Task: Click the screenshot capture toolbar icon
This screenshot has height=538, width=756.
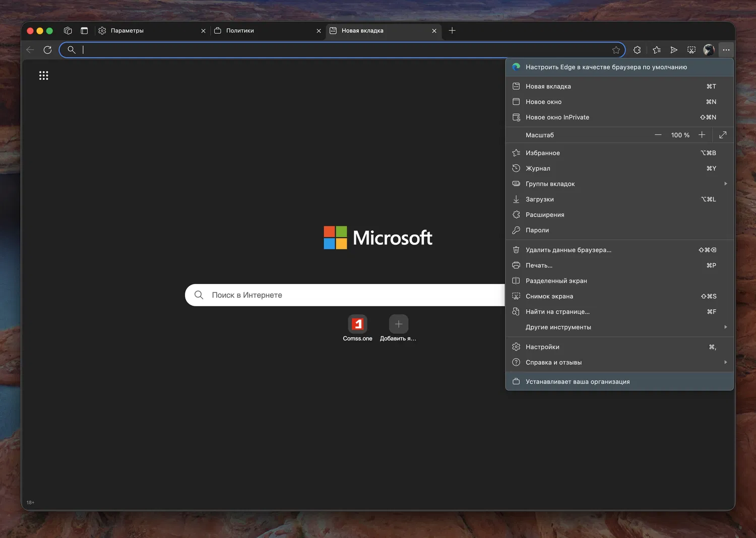Action: (691, 50)
